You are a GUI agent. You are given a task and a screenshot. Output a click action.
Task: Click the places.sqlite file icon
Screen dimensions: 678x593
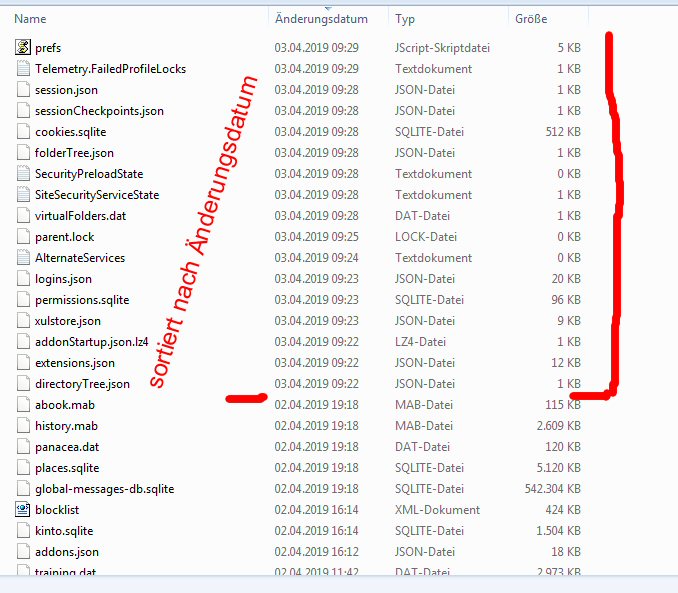point(23,467)
